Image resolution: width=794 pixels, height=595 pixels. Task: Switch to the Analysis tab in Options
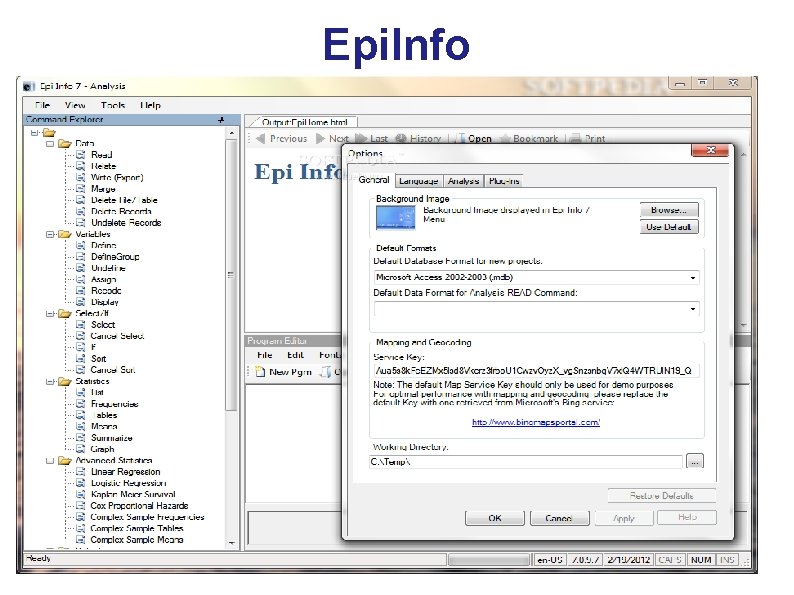point(463,181)
